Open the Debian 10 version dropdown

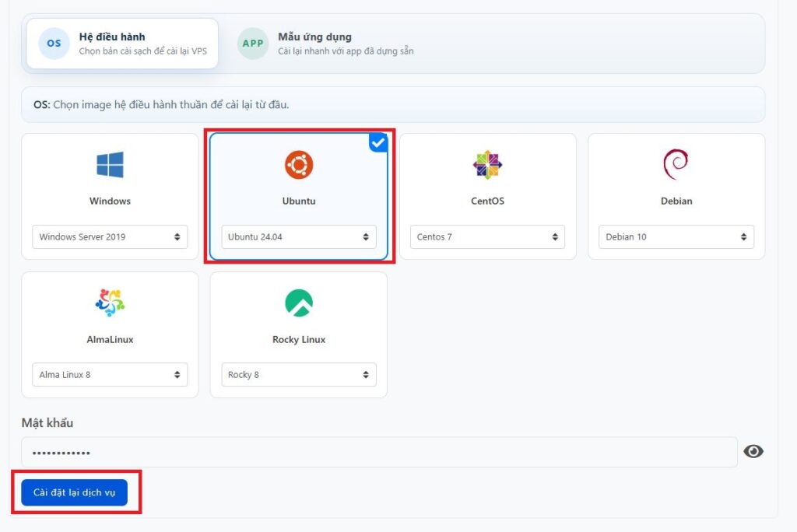coord(676,236)
